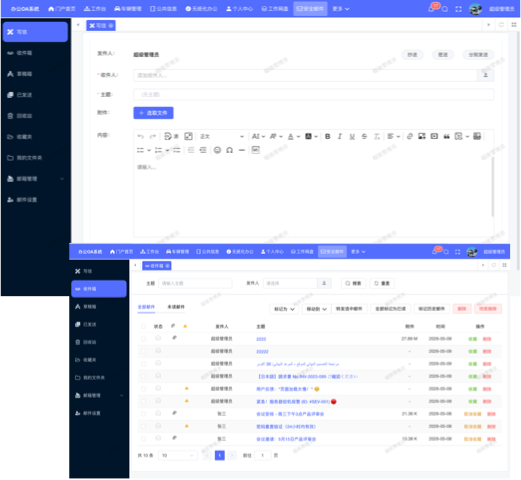Click the 主题 subject input field
521x480 pixels.
pos(313,95)
